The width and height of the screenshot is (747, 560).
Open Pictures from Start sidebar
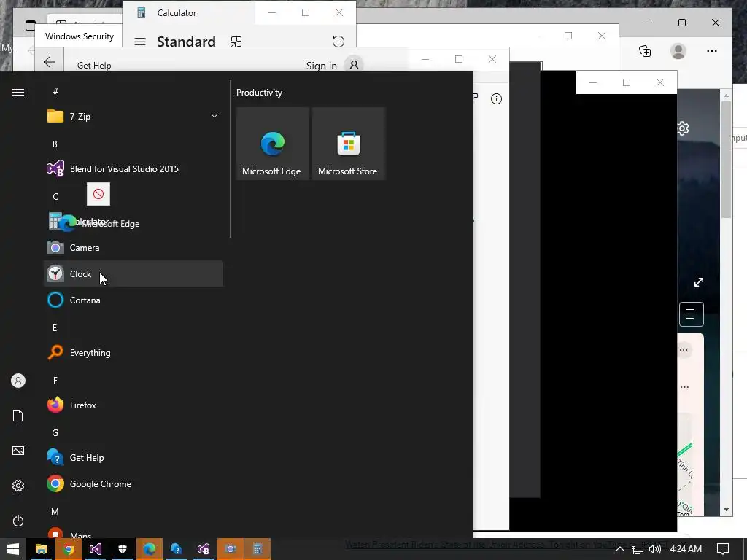[x=18, y=451]
